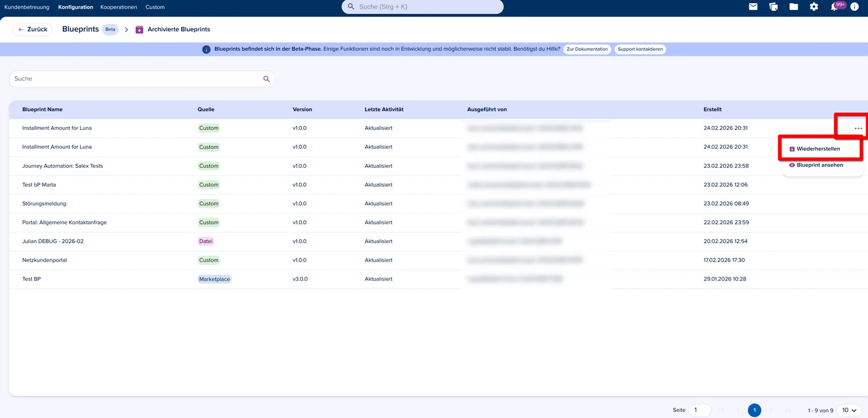Viewport: 868px width, 418px height.
Task: Open the Custom menu in top navigation
Action: coord(155,7)
